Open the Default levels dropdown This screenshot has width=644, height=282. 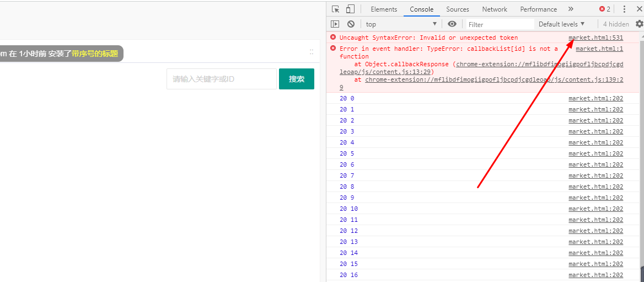[x=561, y=24]
